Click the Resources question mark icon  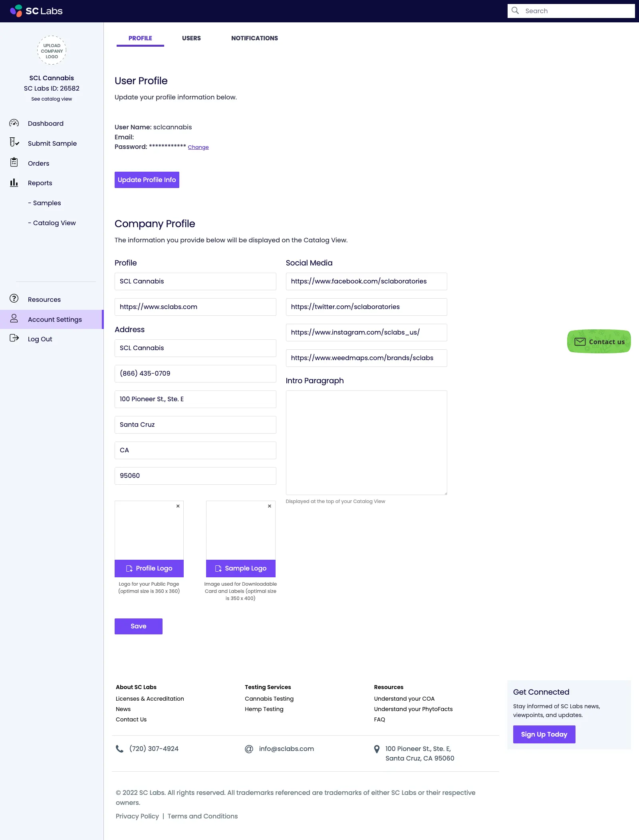click(x=14, y=299)
